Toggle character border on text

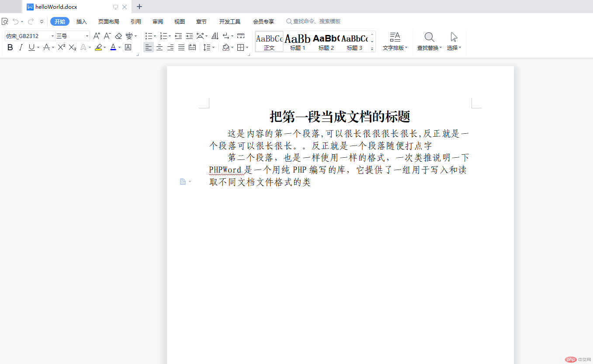(x=128, y=47)
